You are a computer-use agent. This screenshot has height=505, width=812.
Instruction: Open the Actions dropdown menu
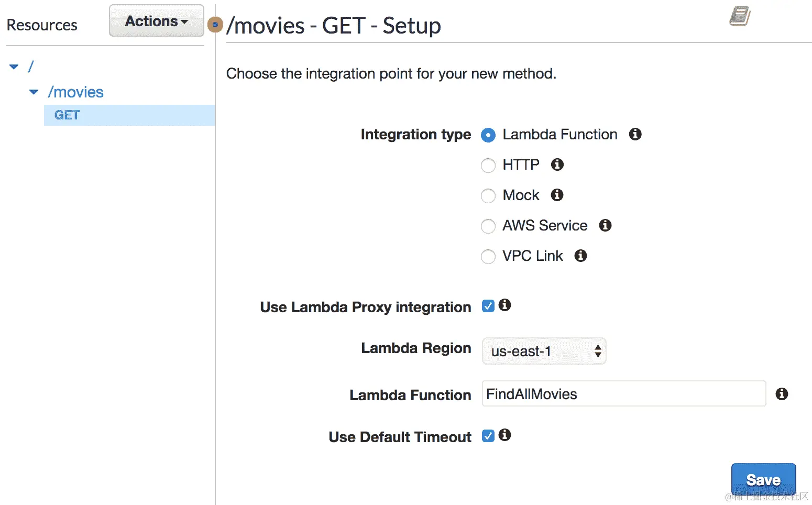pos(156,21)
